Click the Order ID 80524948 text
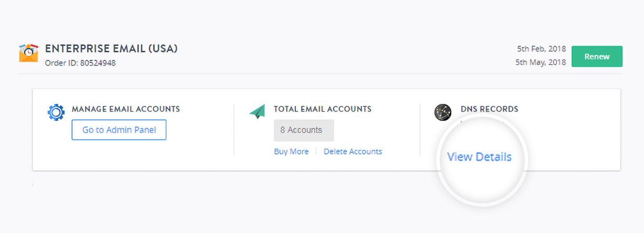 tap(80, 63)
